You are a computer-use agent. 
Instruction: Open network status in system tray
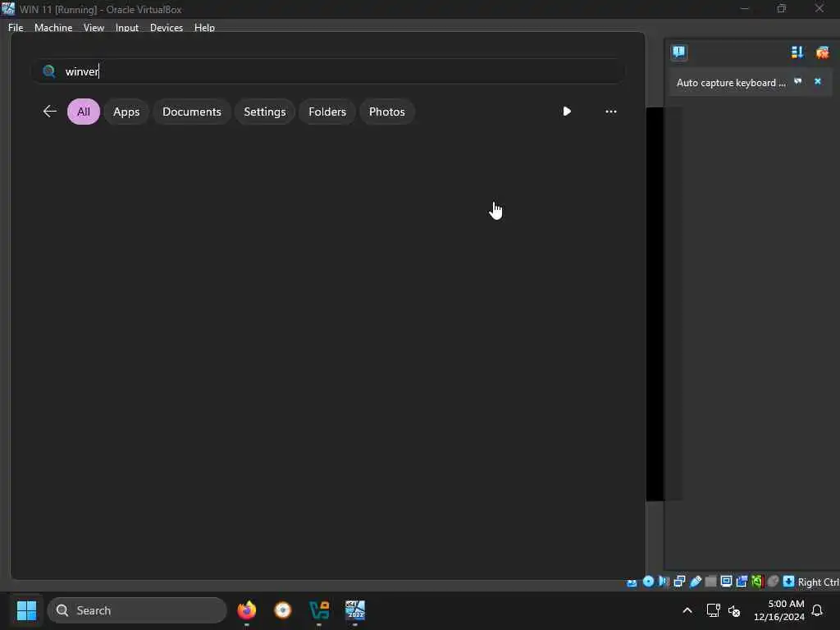(713, 610)
